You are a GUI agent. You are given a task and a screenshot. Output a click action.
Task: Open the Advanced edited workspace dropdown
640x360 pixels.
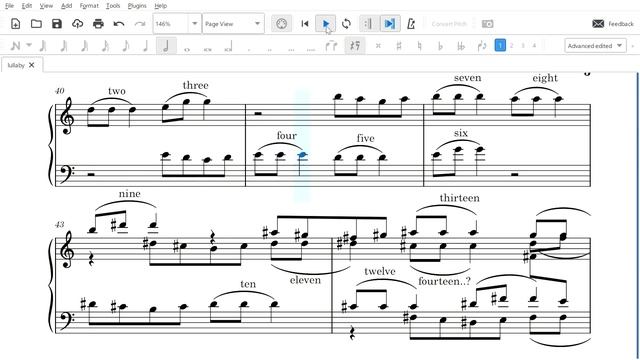coord(596,46)
